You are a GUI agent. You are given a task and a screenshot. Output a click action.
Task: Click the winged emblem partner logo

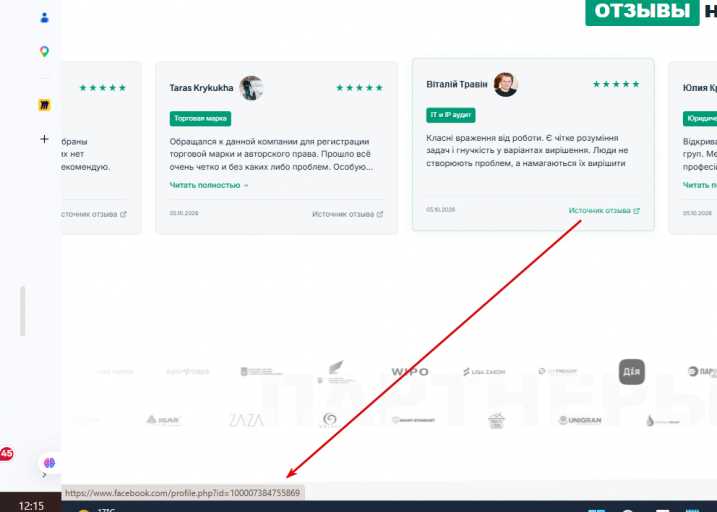click(x=336, y=372)
